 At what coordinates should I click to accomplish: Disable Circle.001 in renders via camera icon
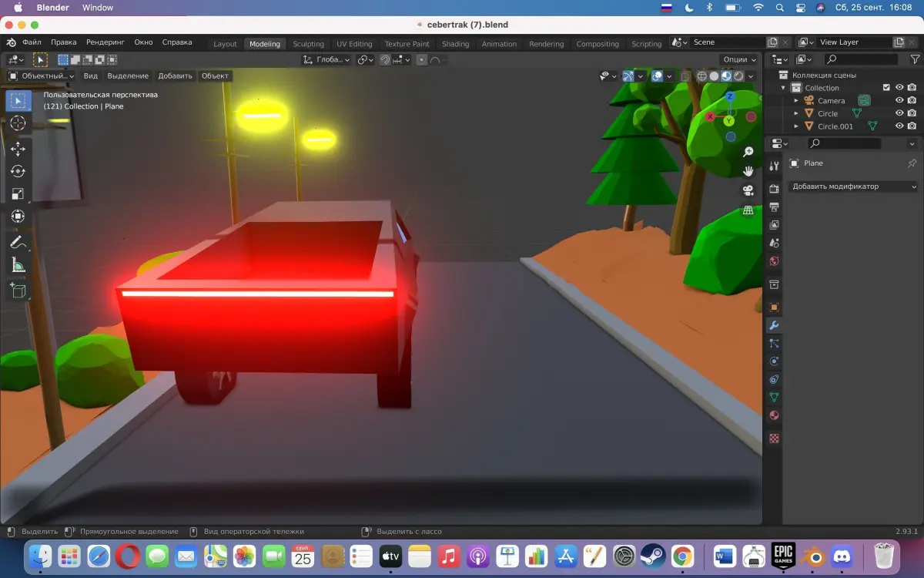(x=912, y=126)
